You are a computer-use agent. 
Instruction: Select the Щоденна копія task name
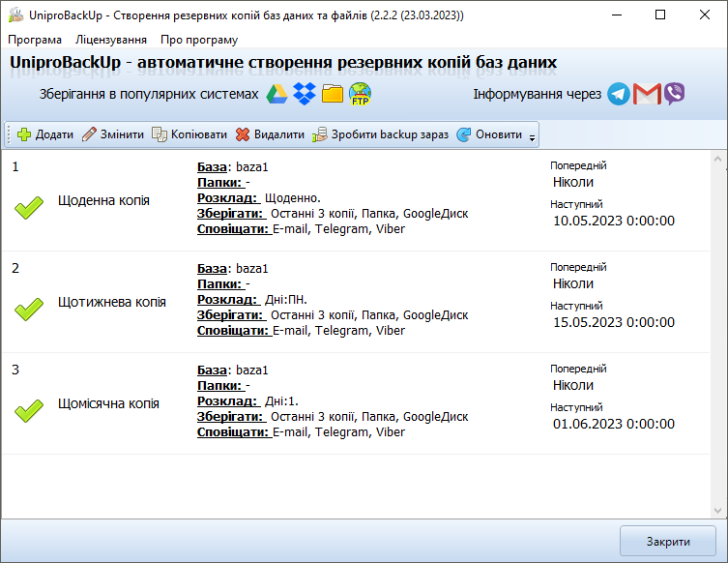tap(103, 200)
